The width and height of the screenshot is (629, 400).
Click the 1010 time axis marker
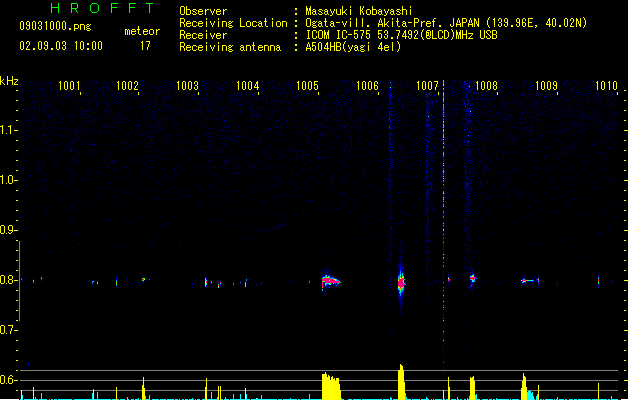click(x=606, y=86)
